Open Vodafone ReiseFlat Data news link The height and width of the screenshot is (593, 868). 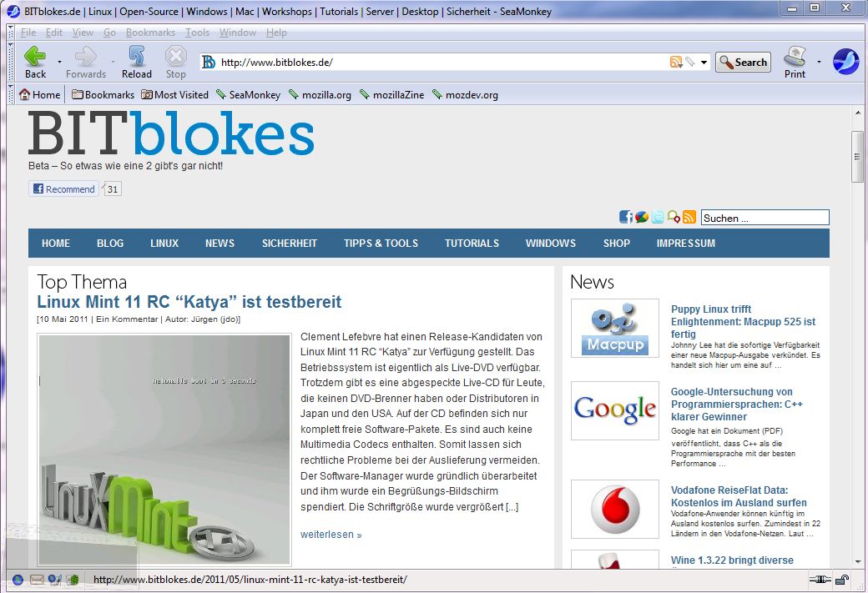[x=739, y=496]
